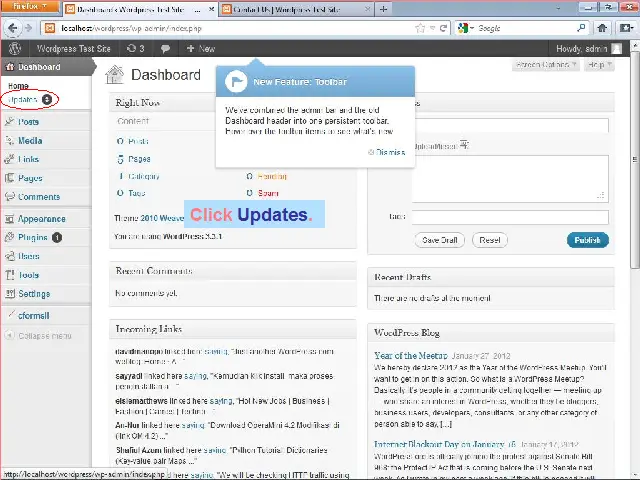The height and width of the screenshot is (480, 640).
Task: Open Dashboard menu in sidebar
Action: point(47,67)
